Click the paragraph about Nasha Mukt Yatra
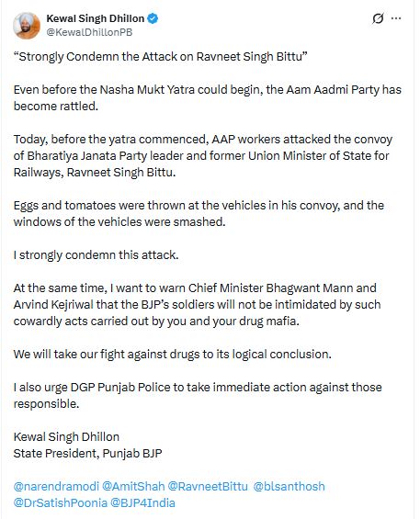Image resolution: width=420 pixels, height=519 pixels. pos(208,98)
